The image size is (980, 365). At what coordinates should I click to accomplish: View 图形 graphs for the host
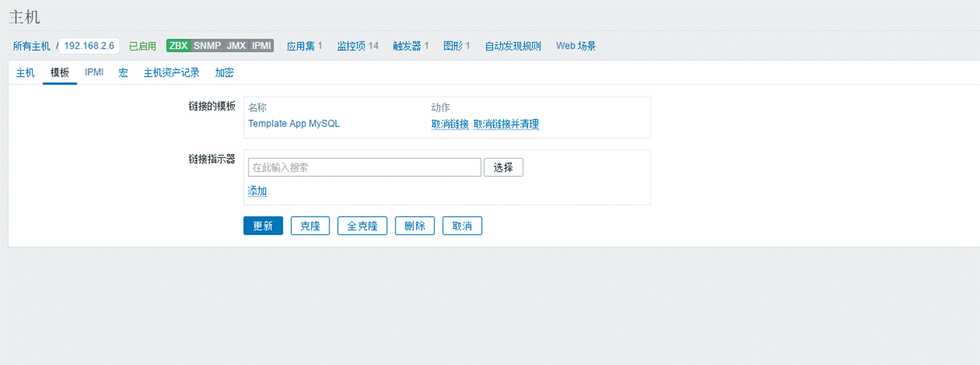point(453,46)
